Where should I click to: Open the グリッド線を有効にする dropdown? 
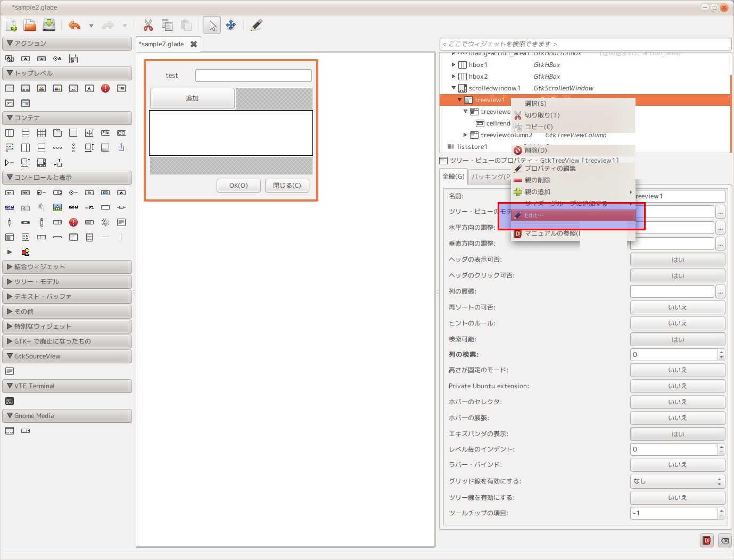(677, 481)
